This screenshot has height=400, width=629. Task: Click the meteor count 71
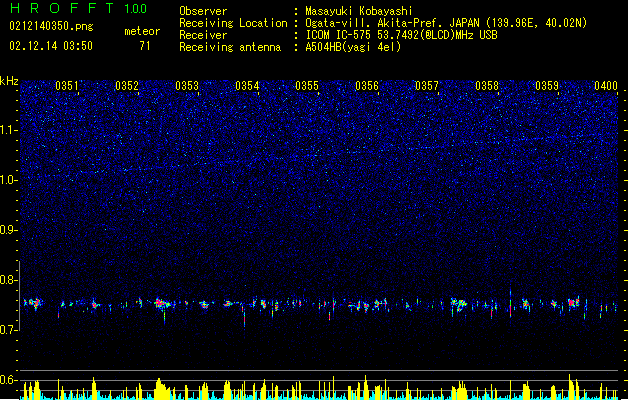click(145, 46)
